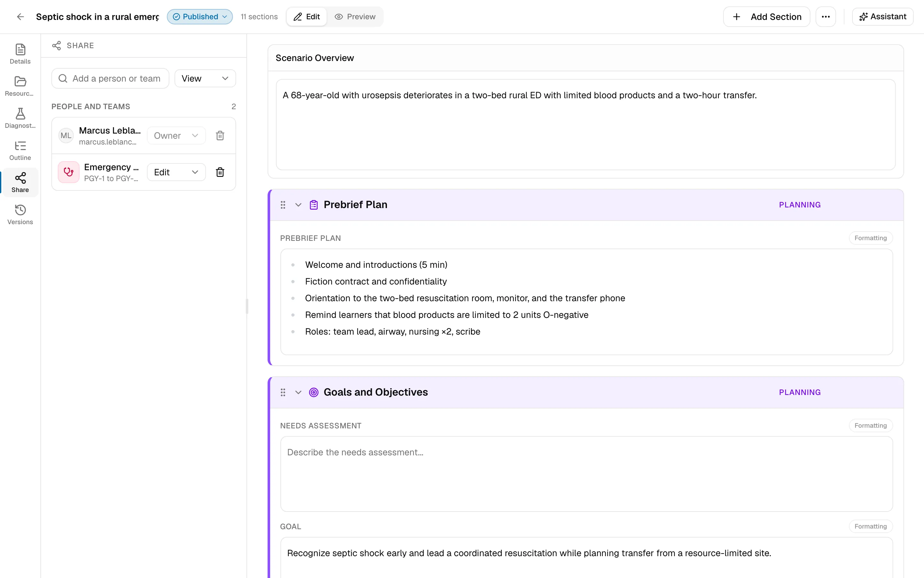The image size is (924, 578).
Task: Click the '11 sections' label
Action: (x=259, y=16)
